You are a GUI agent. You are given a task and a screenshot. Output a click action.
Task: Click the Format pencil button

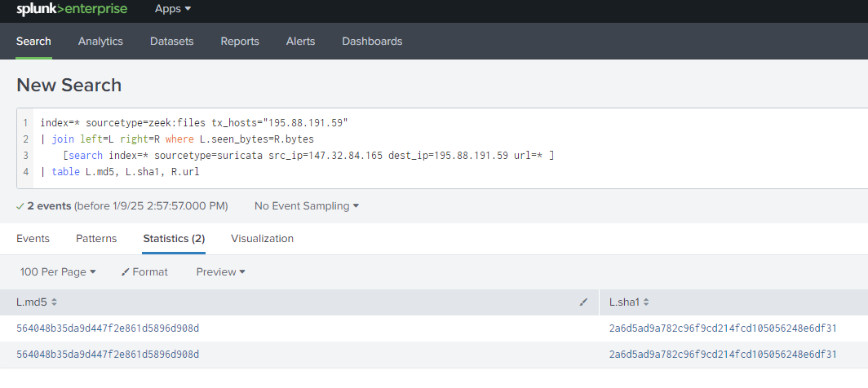click(144, 271)
